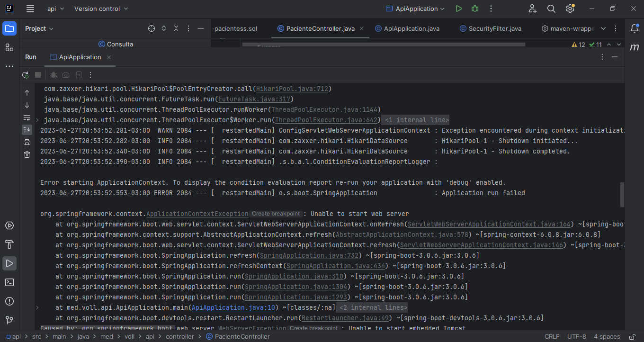The width and height of the screenshot is (644, 342).
Task: Toggle soft-wrap in console
Action: tap(27, 117)
